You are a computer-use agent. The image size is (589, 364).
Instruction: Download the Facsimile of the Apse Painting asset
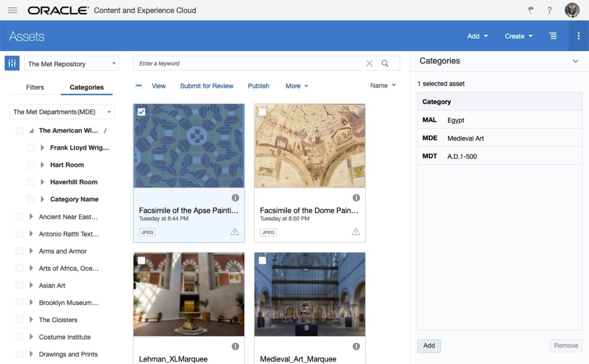coord(235,232)
